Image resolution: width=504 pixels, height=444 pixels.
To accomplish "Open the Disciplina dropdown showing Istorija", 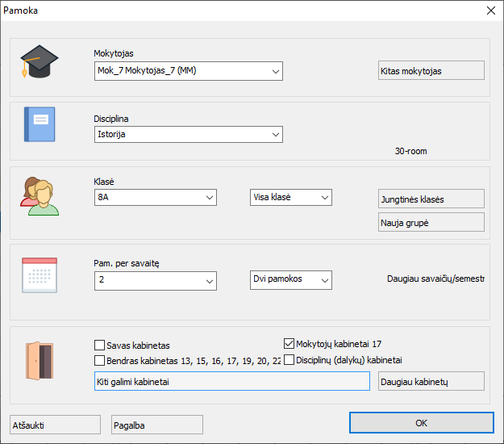I will (189, 135).
